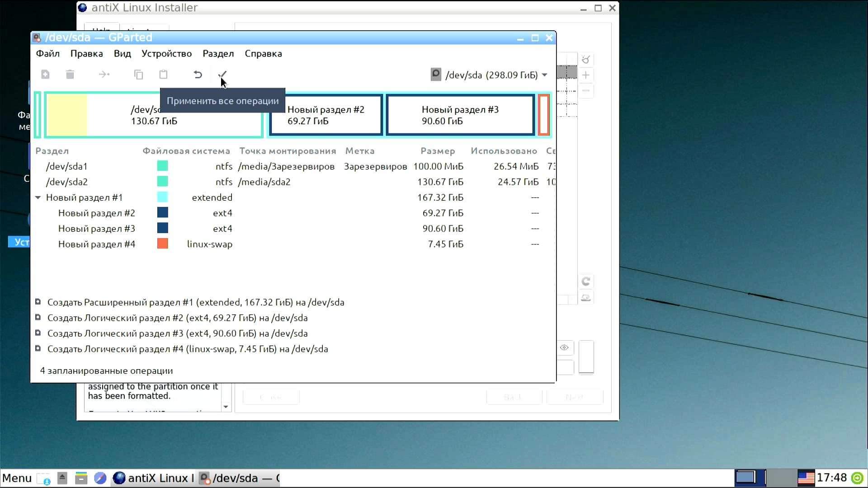The width and height of the screenshot is (868, 488).
Task: Click the copy partition toolbar icon
Action: [139, 75]
